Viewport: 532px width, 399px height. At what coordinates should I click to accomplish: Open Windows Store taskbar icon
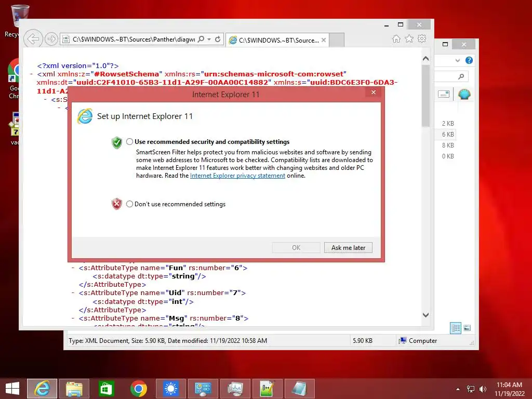tap(106, 389)
